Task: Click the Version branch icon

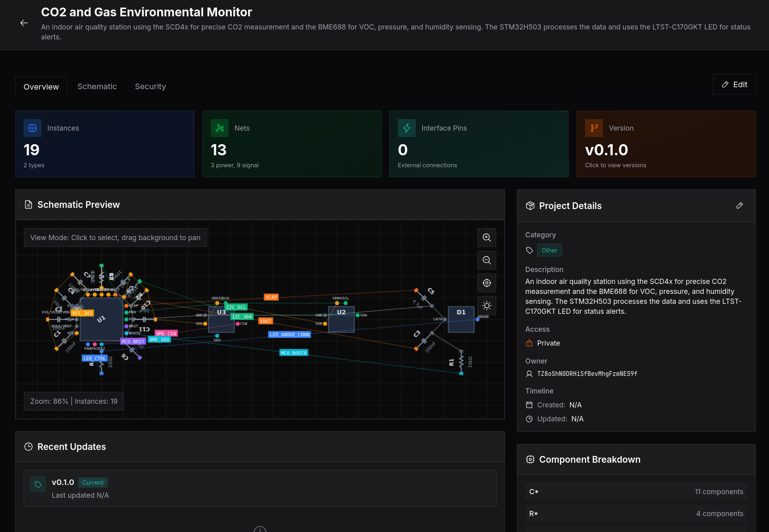Action: click(594, 128)
